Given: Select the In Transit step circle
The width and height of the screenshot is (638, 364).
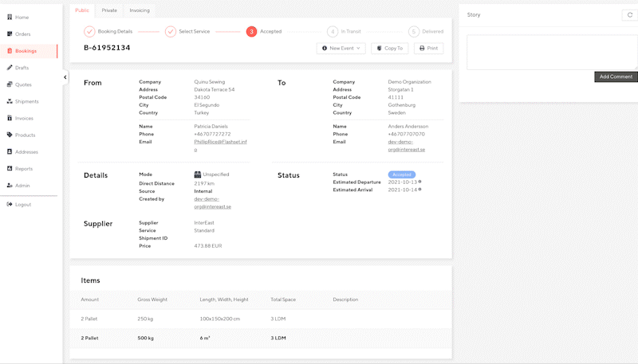Looking at the screenshot, I should pos(332,32).
